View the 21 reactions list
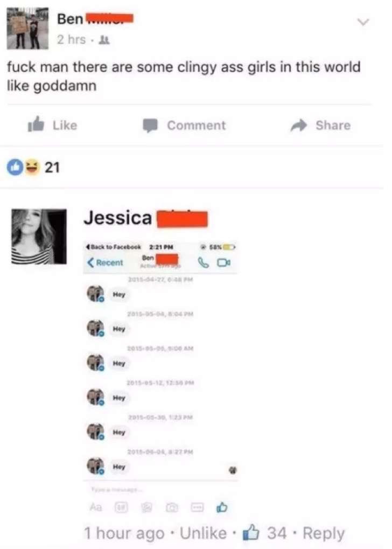The width and height of the screenshot is (392, 549). [52, 168]
